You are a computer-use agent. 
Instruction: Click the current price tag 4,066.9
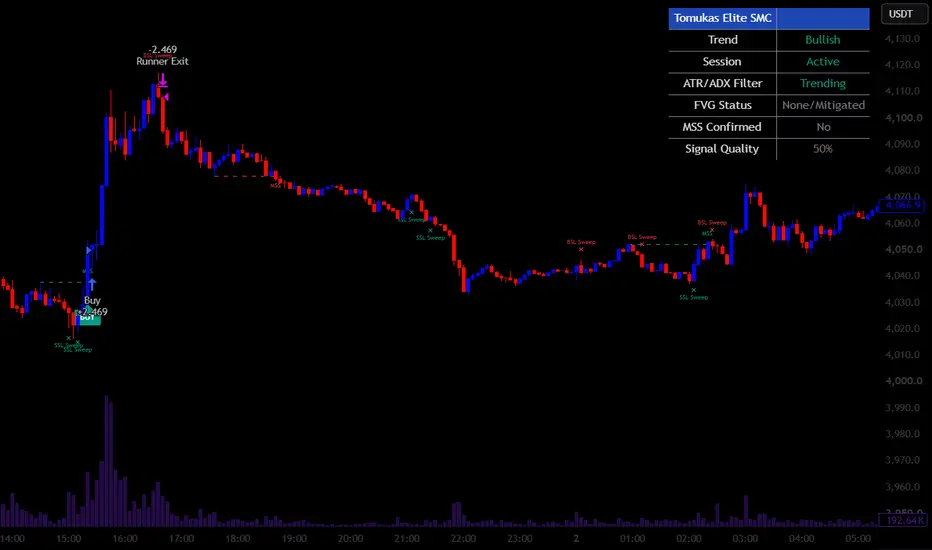902,205
